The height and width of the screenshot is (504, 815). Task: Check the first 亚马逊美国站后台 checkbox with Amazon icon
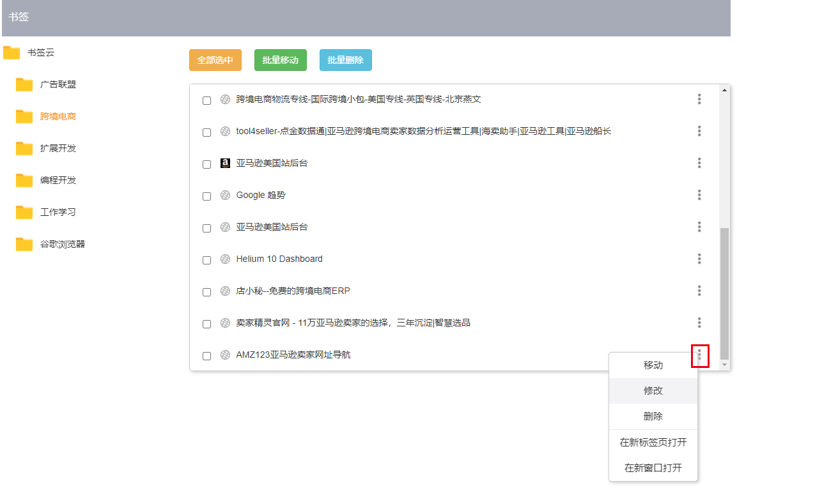pyautogui.click(x=206, y=164)
